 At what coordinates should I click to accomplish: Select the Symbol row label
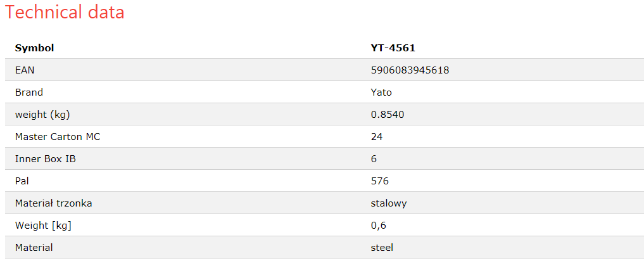(x=34, y=48)
